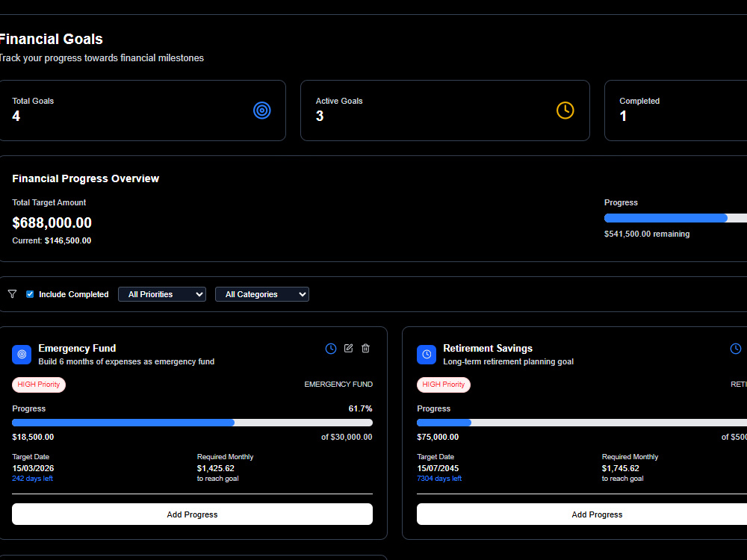Click Build 6 months of expenses description
Viewport: 747px width, 560px height.
(126, 361)
